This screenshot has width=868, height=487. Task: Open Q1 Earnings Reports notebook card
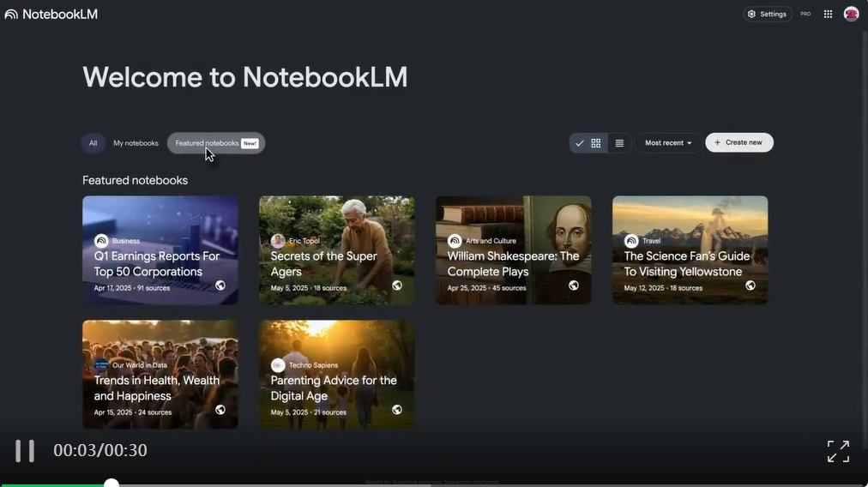pos(160,250)
